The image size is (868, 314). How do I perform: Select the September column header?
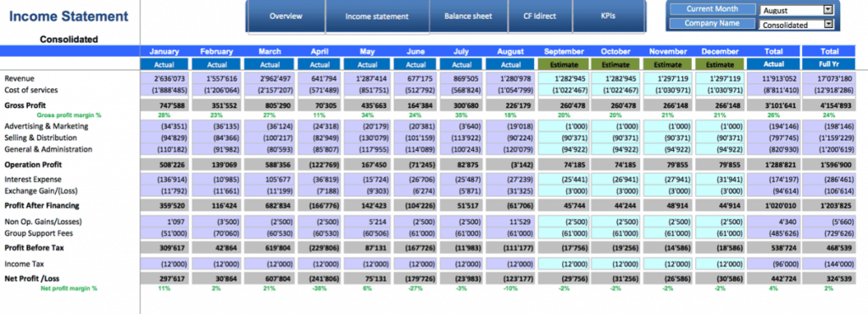(564, 52)
